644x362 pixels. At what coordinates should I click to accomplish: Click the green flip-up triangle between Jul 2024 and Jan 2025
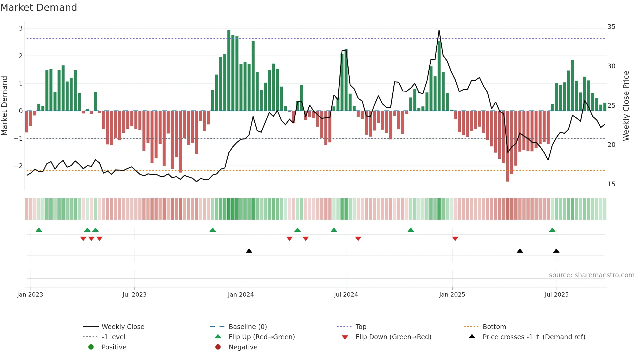pyautogui.click(x=411, y=230)
